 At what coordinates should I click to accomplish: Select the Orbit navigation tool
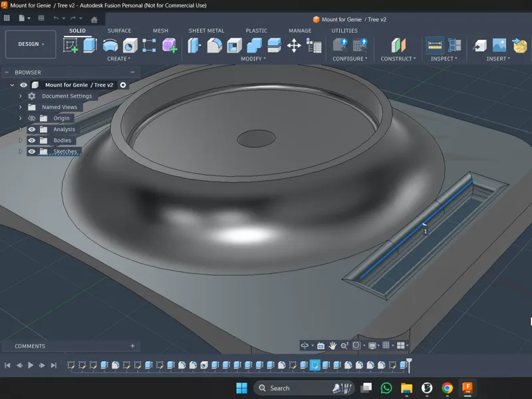(x=305, y=345)
